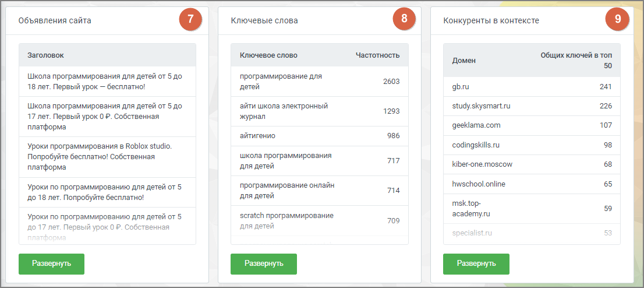The image size is (644, 288).
Task: Click shared keys value 68
Action: 607,164
